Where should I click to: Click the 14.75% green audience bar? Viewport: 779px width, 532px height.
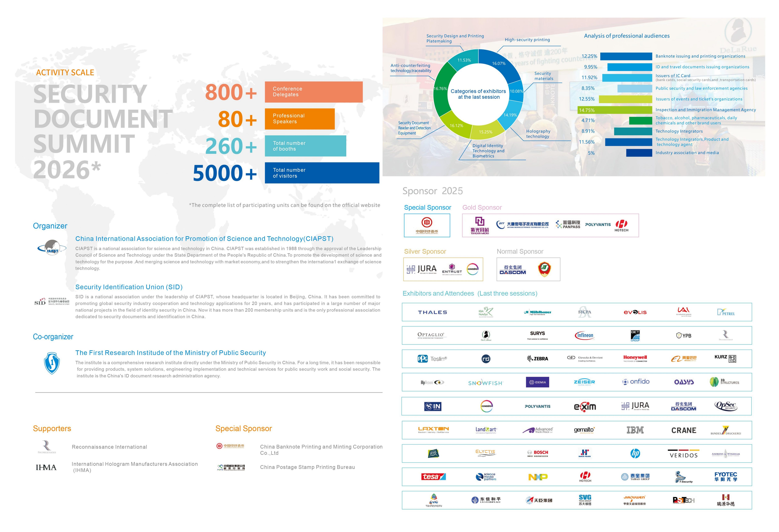tap(615, 110)
